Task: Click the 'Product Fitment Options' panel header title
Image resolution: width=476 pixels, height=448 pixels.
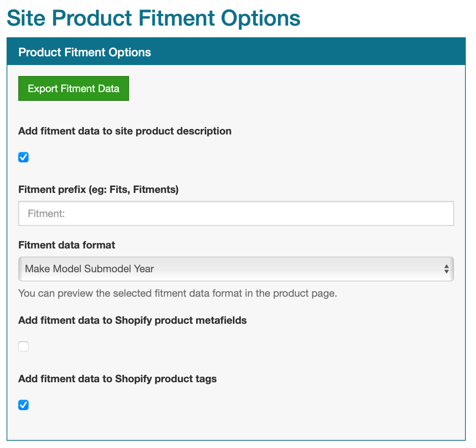Action: click(x=84, y=52)
